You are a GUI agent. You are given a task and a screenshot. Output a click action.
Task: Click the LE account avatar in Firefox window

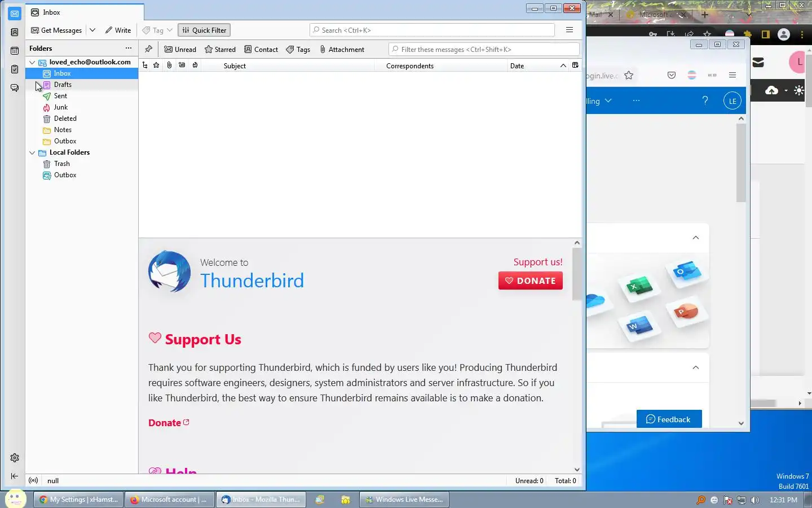(732, 101)
